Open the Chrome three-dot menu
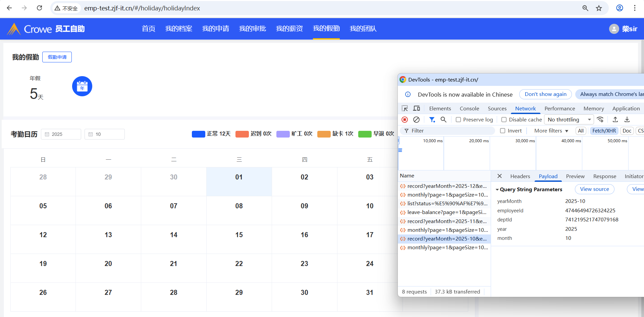This screenshot has height=317, width=644. (x=635, y=8)
